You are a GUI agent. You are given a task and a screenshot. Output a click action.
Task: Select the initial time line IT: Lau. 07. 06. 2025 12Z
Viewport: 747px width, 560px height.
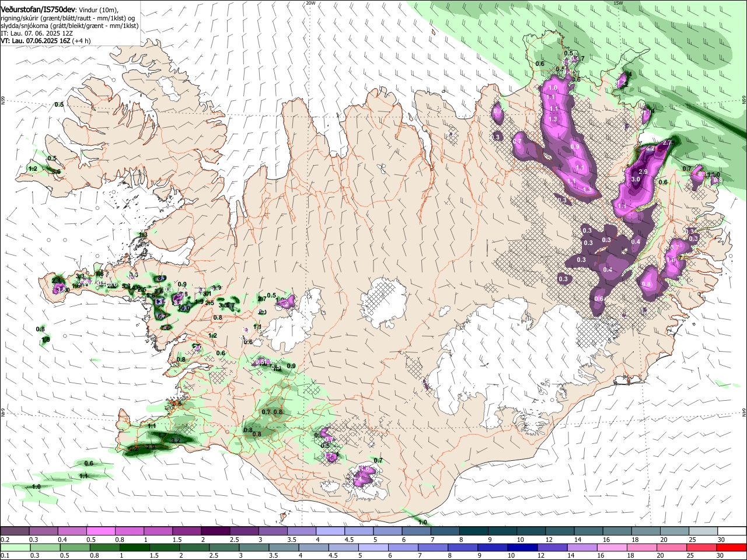click(x=37, y=33)
